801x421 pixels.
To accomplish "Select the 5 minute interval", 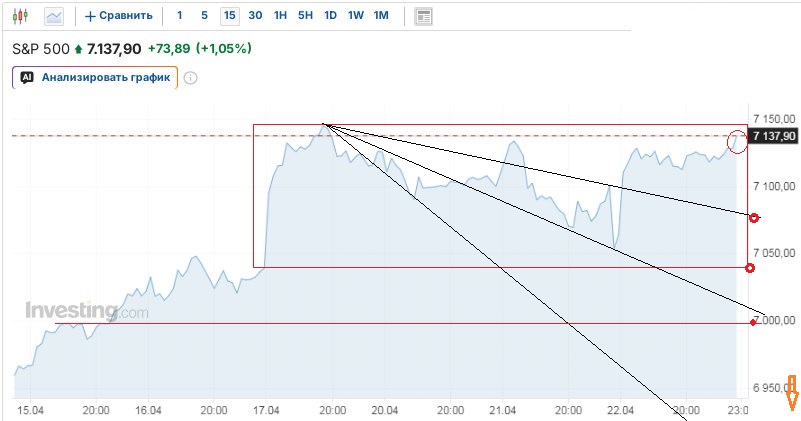I will (x=204, y=16).
